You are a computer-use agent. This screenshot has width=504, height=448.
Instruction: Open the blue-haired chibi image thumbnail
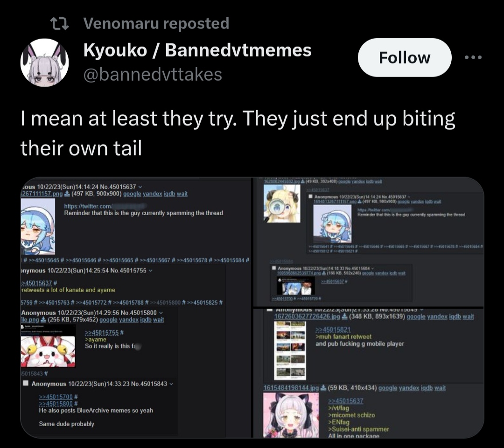tap(38, 227)
